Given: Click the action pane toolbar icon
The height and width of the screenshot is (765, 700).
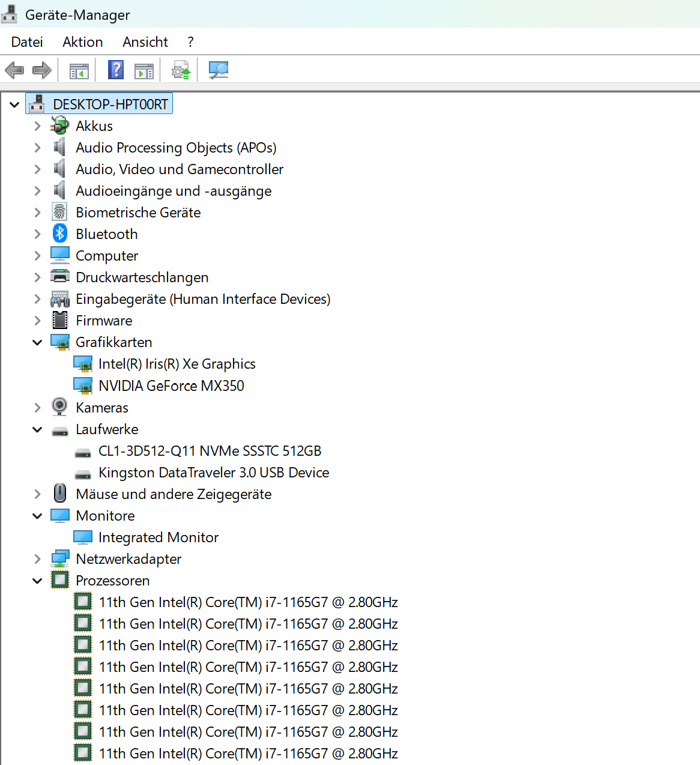Looking at the screenshot, I should point(144,71).
